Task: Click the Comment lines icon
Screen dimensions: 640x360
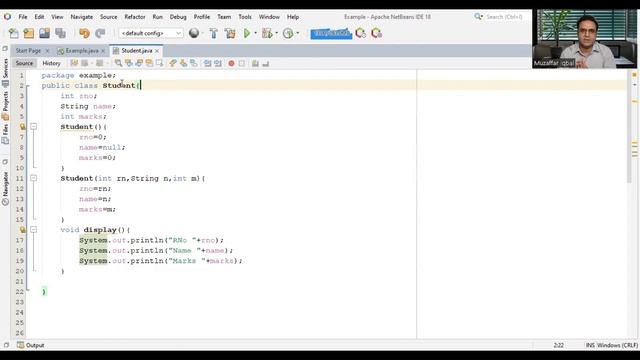Action: coord(255,63)
